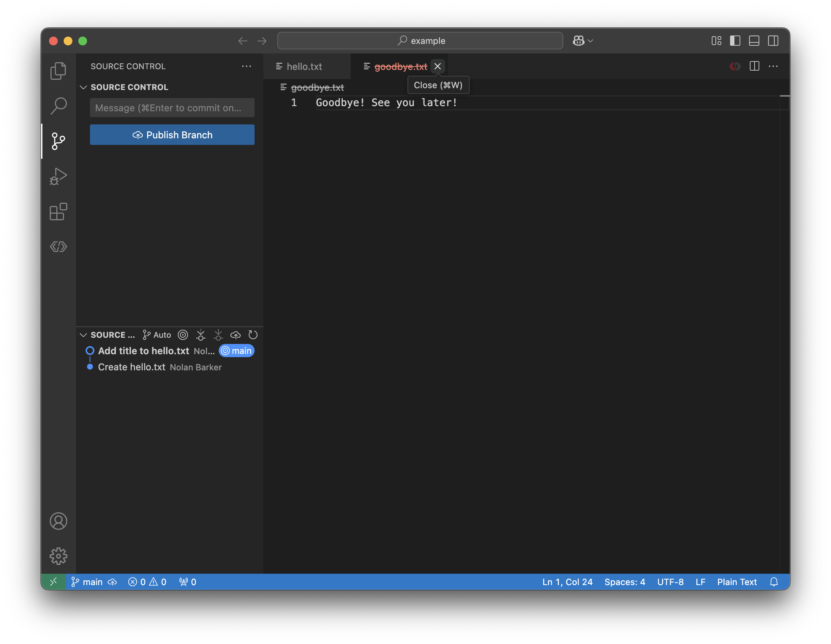
Task: Click the text 'Goodbye! See you later!'
Action: [x=386, y=103]
